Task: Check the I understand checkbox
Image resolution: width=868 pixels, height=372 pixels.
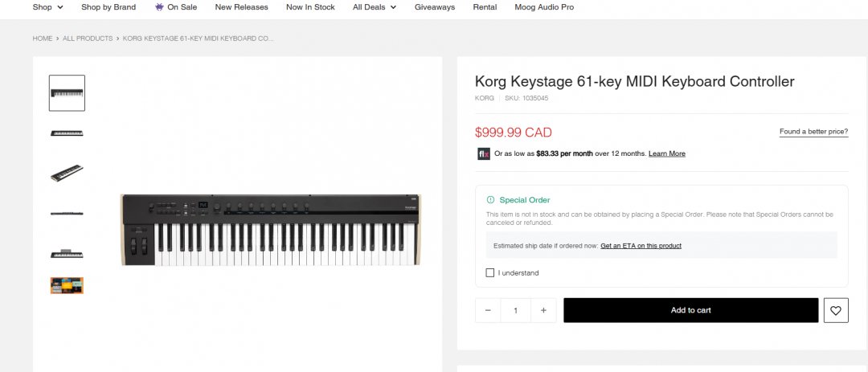Action: click(x=490, y=273)
